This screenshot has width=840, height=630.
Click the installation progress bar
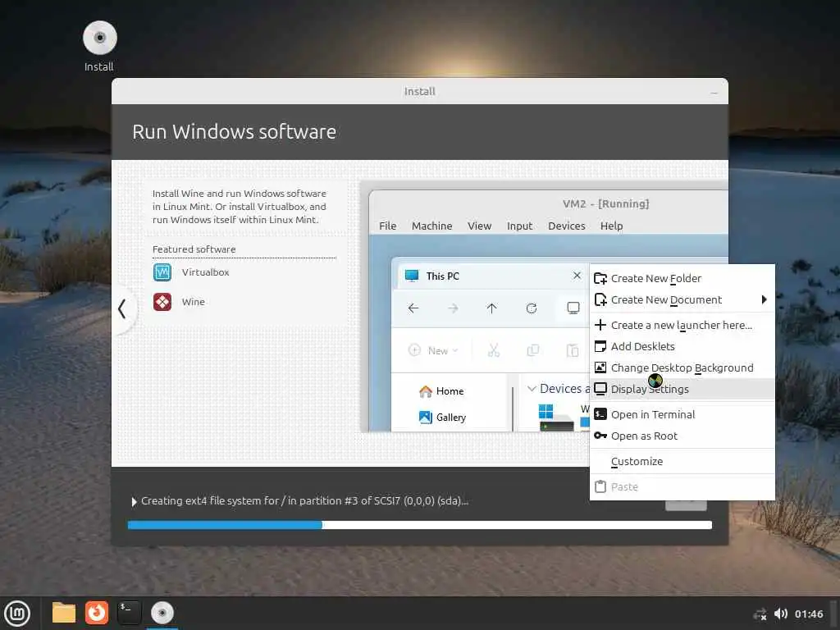419,525
